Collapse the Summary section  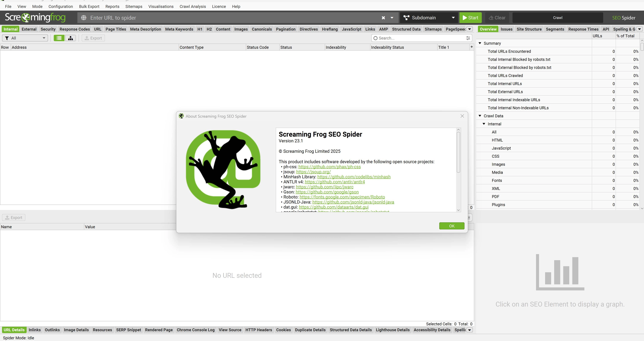pyautogui.click(x=480, y=43)
